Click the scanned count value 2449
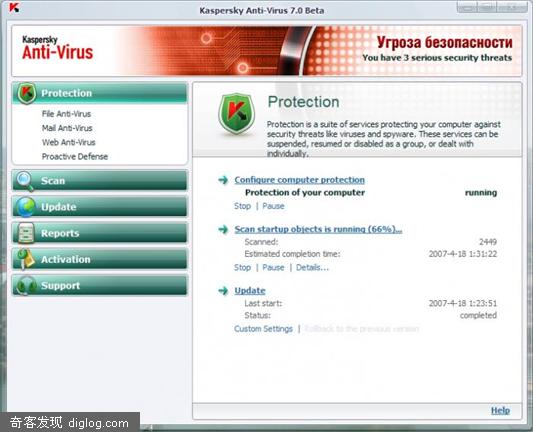This screenshot has height=432, width=533. 488,242
